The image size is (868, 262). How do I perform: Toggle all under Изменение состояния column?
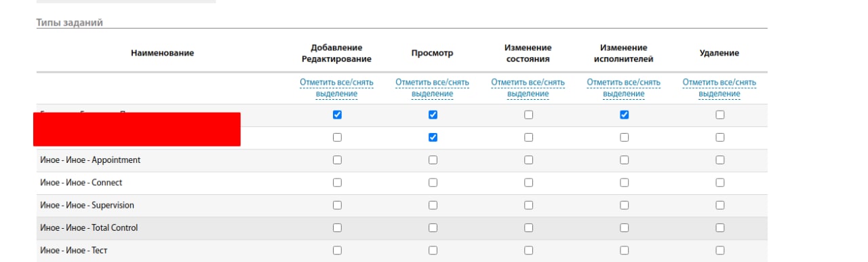click(528, 88)
